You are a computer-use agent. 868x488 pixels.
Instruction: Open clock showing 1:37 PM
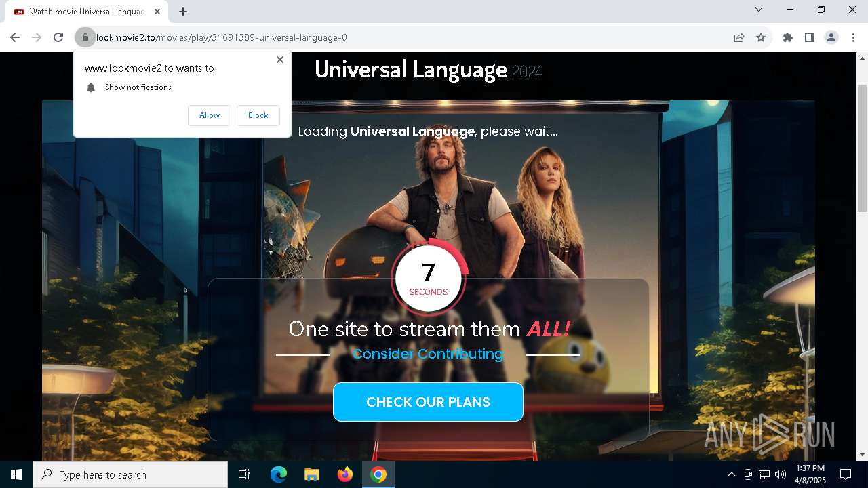[811, 474]
